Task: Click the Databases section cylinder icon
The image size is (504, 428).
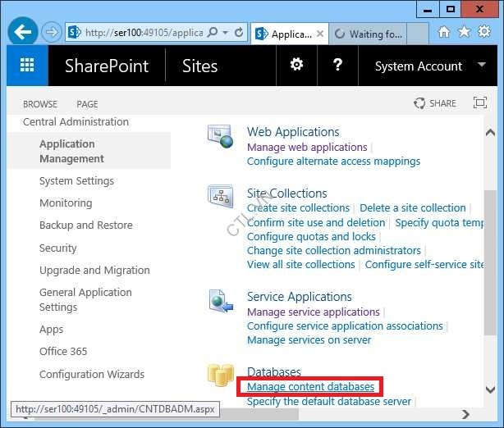Action: pos(221,375)
